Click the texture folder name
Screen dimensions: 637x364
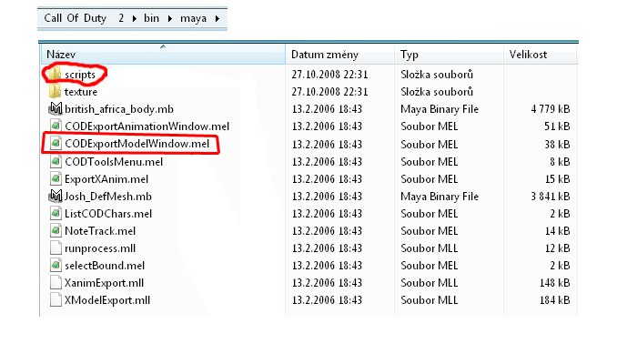coord(81,92)
